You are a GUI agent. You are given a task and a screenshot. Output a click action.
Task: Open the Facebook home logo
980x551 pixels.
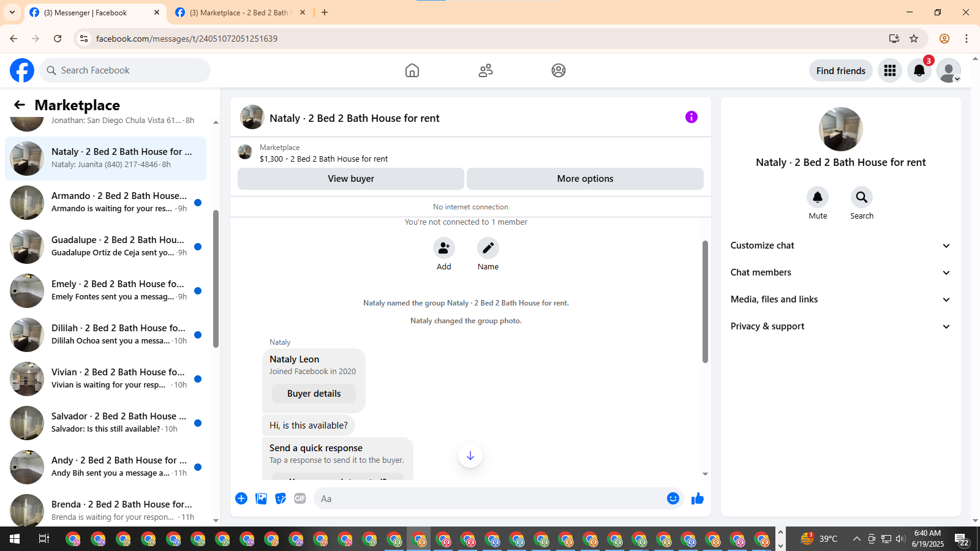[x=22, y=70]
